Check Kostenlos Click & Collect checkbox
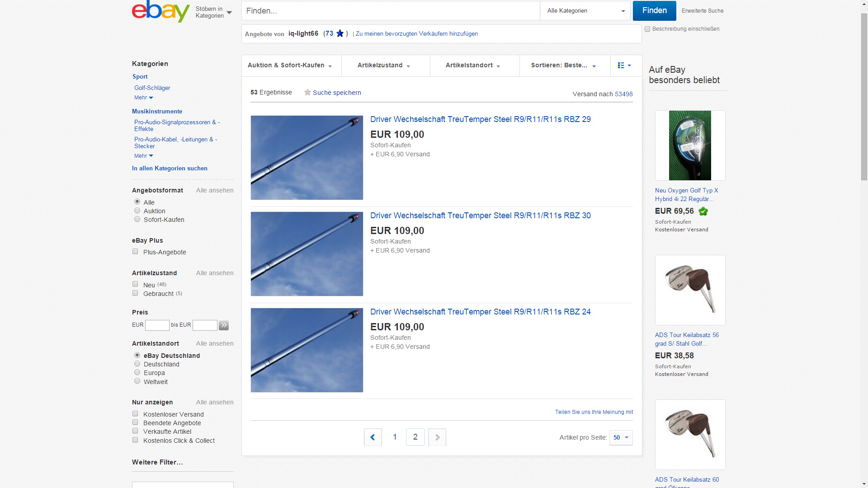The height and width of the screenshot is (488, 868). (x=135, y=440)
